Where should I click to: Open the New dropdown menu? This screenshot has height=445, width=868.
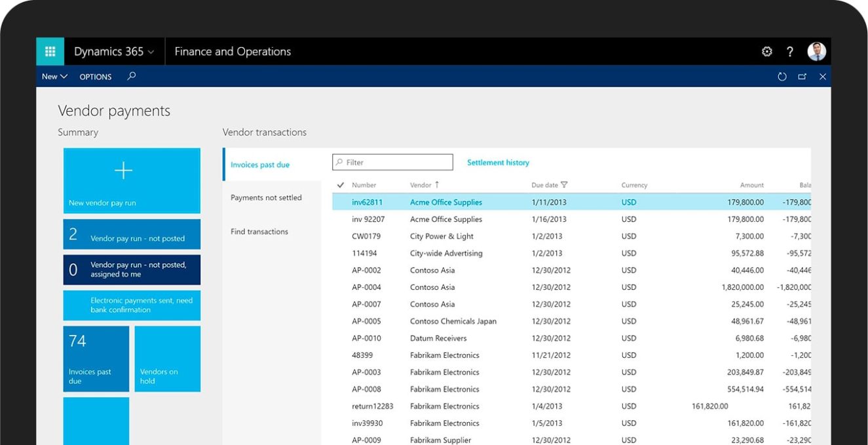click(x=54, y=77)
